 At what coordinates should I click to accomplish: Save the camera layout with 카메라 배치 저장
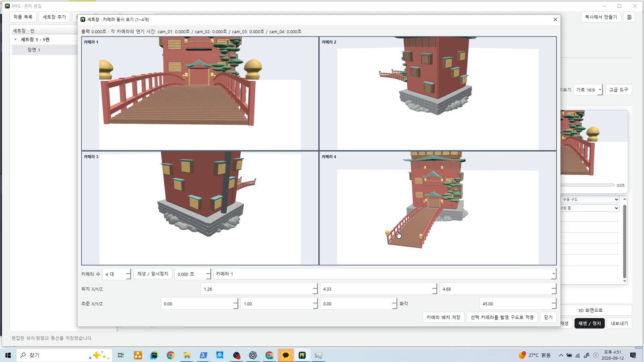click(x=444, y=317)
